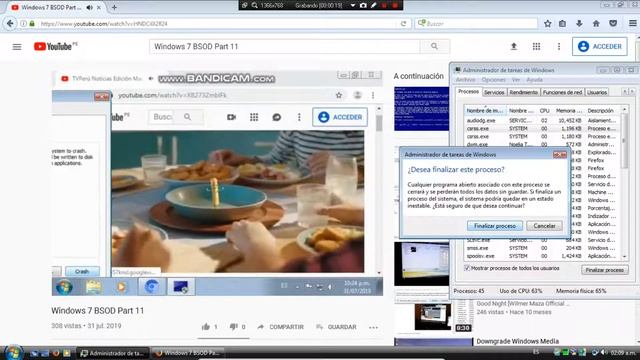Click GUARDAR under the video
Screen dimensions: 640x360
tap(336, 327)
